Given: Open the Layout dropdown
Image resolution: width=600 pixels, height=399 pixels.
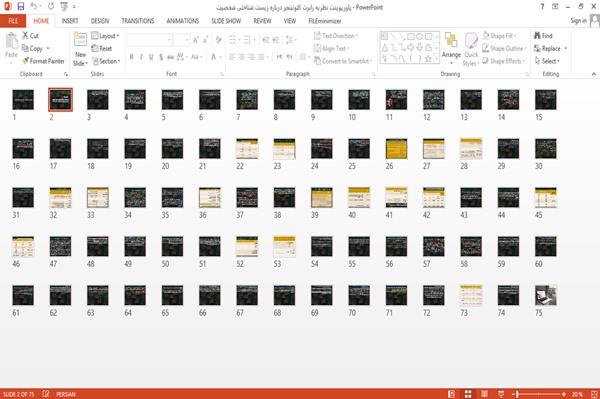Looking at the screenshot, I should point(106,36).
